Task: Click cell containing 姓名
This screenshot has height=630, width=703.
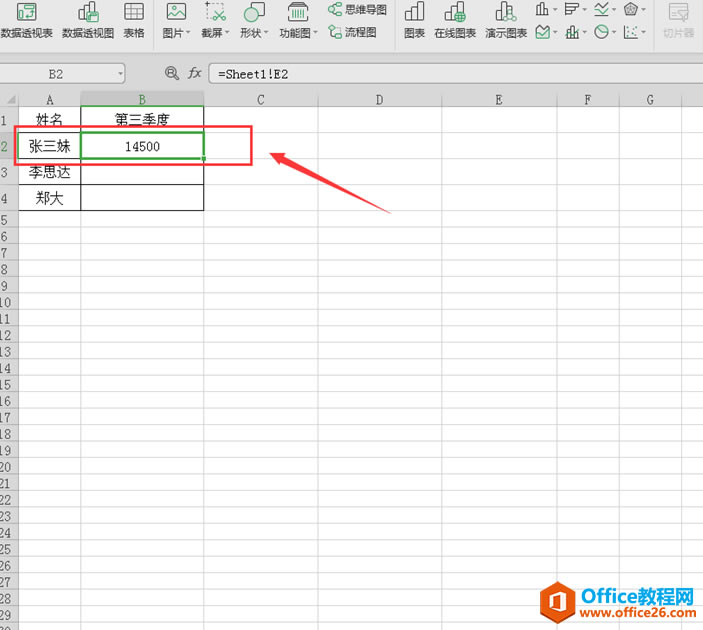Action: pyautogui.click(x=49, y=120)
